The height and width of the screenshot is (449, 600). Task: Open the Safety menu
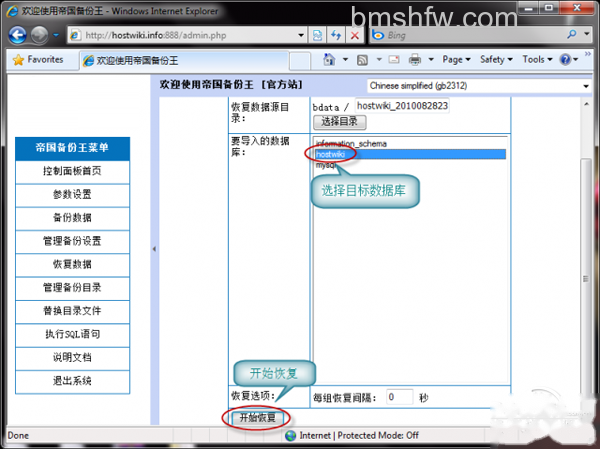point(496,60)
